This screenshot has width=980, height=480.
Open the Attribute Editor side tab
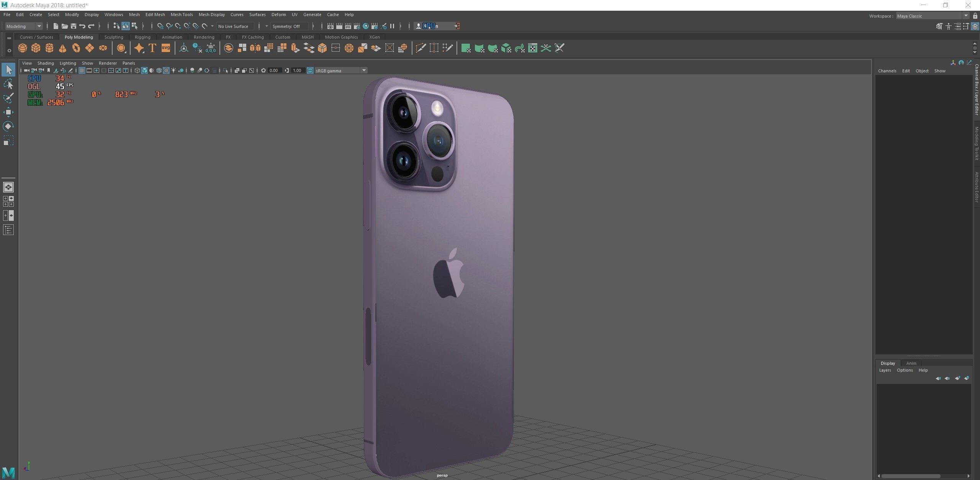977,187
